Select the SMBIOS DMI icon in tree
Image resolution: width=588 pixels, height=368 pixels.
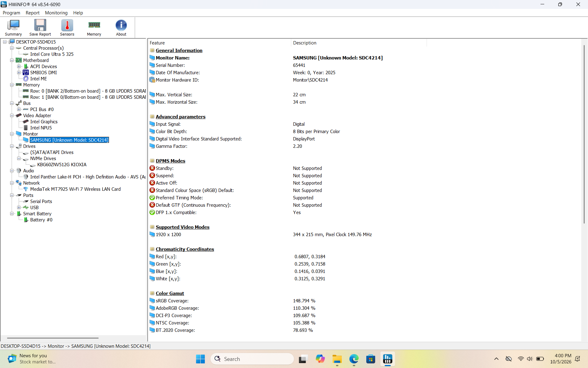pyautogui.click(x=26, y=73)
